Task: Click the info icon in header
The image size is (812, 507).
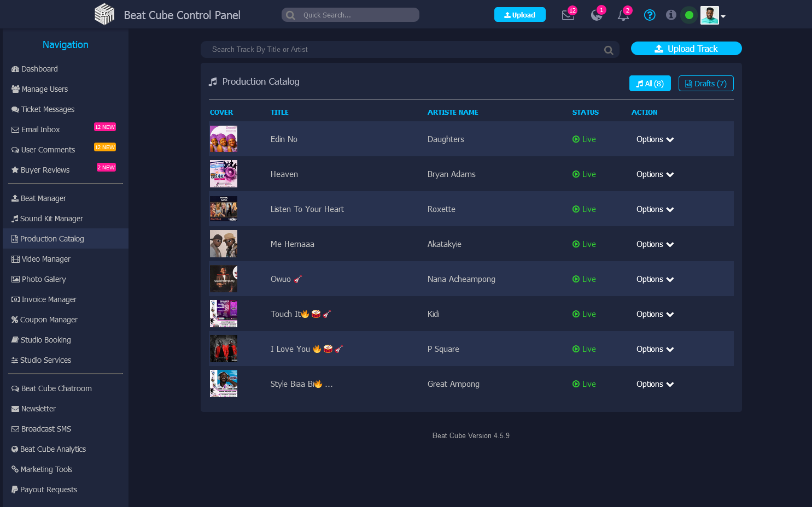Action: coord(671,15)
